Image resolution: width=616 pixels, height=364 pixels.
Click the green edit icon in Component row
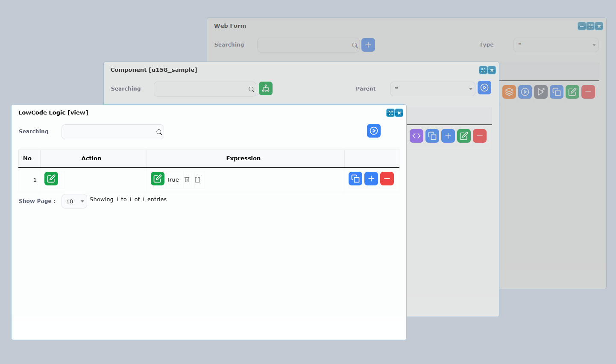[x=464, y=136]
